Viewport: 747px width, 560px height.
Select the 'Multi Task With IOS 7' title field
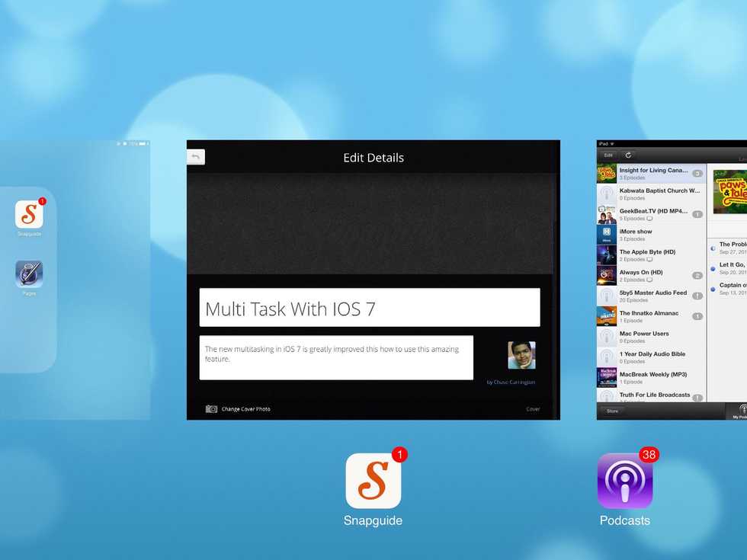tap(370, 308)
